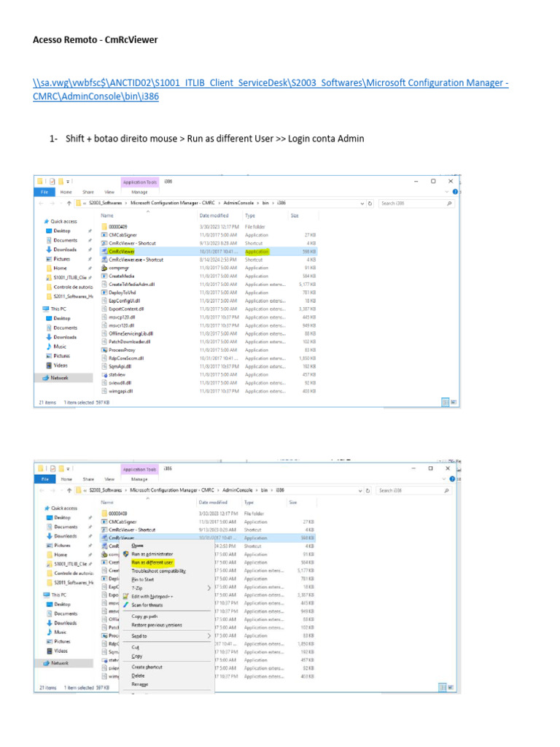The height and width of the screenshot is (747, 560).
Task: Click the Back arrow in upper Explorer
Action: pos(41,204)
